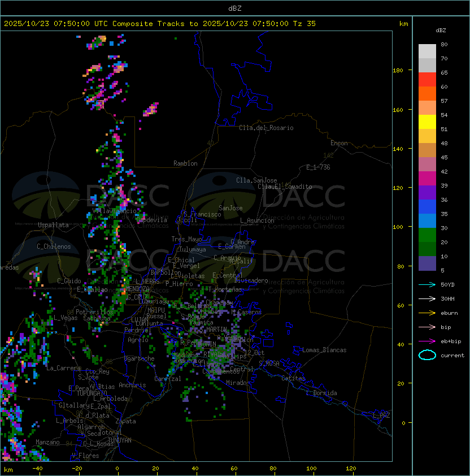Click the magenta eb+bip arrow legend icon
The height and width of the screenshot is (476, 470).
pos(427,341)
